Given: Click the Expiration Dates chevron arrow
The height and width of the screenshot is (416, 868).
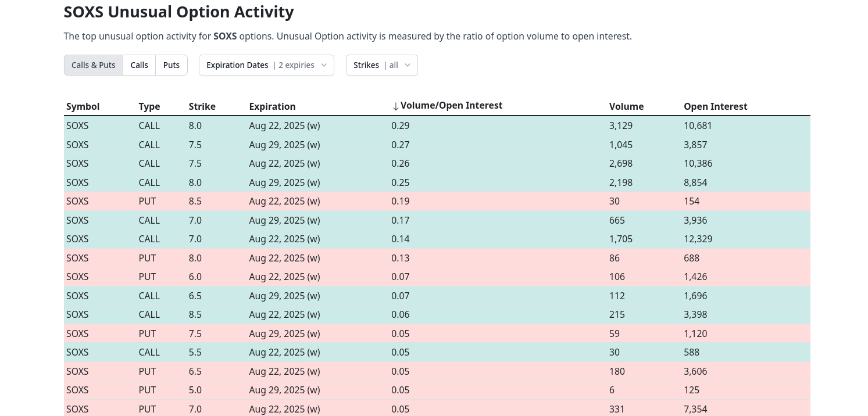Looking at the screenshot, I should click(x=324, y=65).
